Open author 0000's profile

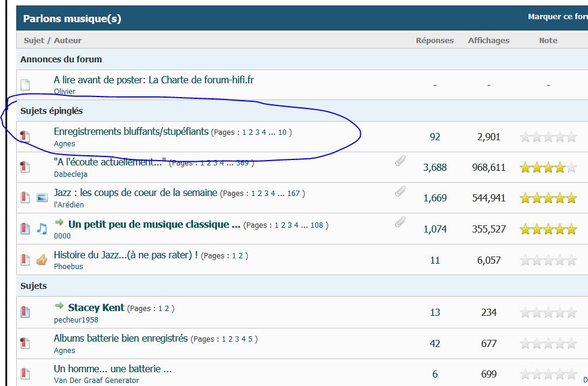click(62, 236)
